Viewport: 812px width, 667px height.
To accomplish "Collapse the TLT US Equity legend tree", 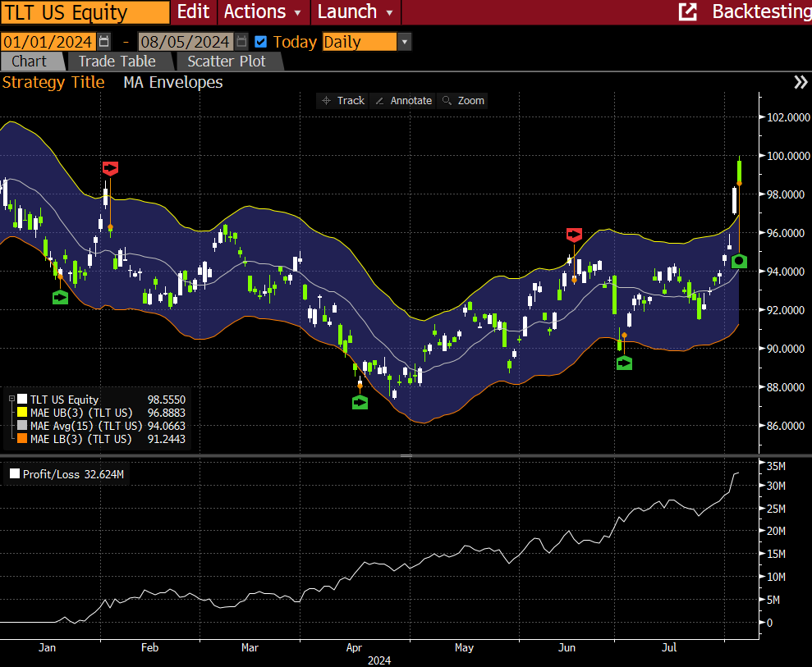I will pos(11,400).
